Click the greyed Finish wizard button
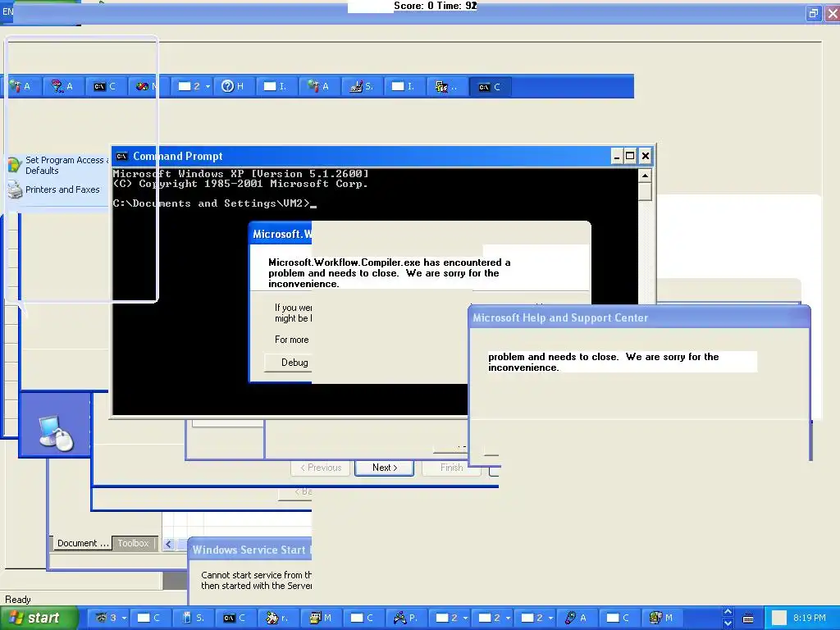Image resolution: width=840 pixels, height=630 pixels. pos(451,468)
